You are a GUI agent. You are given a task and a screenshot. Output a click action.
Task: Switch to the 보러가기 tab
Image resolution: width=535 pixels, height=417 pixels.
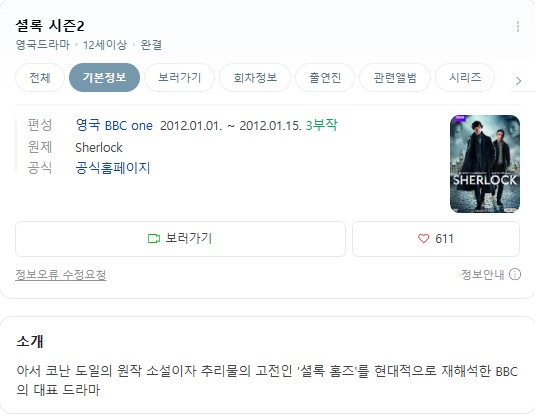[x=179, y=78]
